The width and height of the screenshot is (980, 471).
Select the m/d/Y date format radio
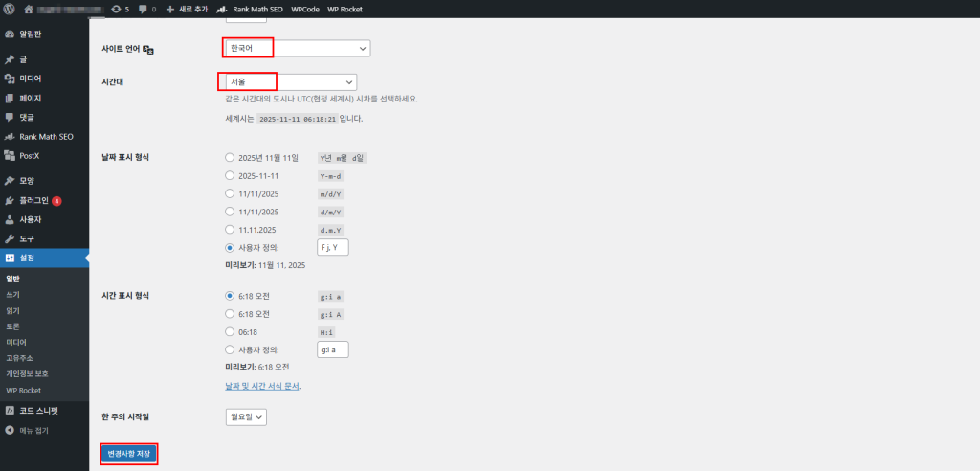(230, 194)
